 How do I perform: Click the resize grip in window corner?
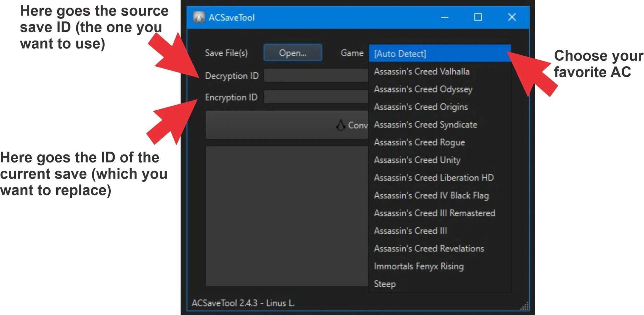pyautogui.click(x=525, y=306)
